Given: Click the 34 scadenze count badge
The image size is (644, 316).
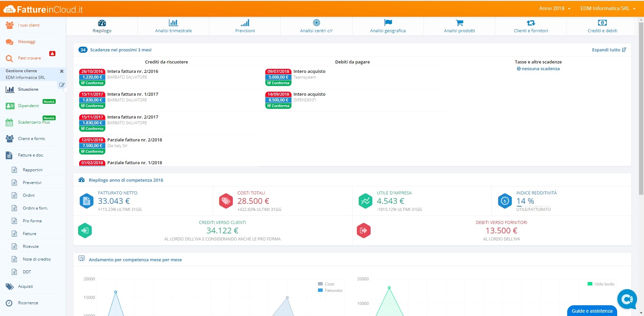Looking at the screenshot, I should pyautogui.click(x=83, y=50).
